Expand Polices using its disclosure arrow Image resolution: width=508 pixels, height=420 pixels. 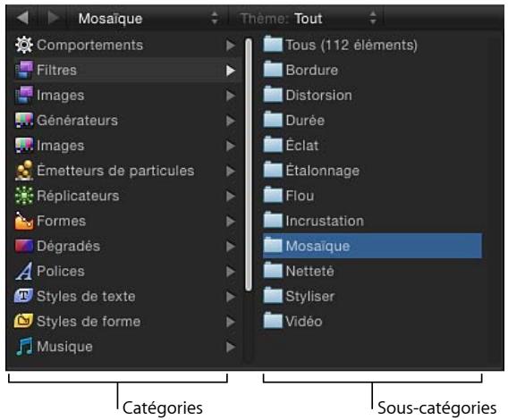[x=231, y=272]
